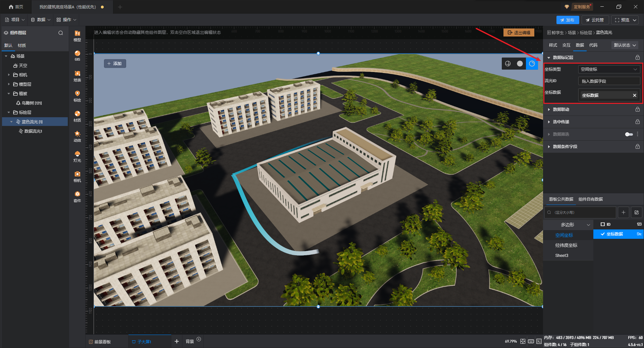Click the 退出编辑 exit editing button
644x348 pixels.
coord(519,32)
